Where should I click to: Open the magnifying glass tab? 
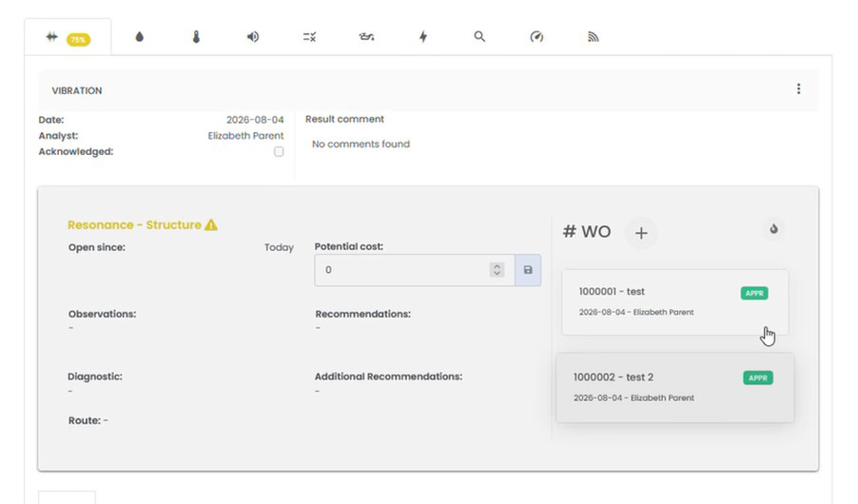point(479,37)
